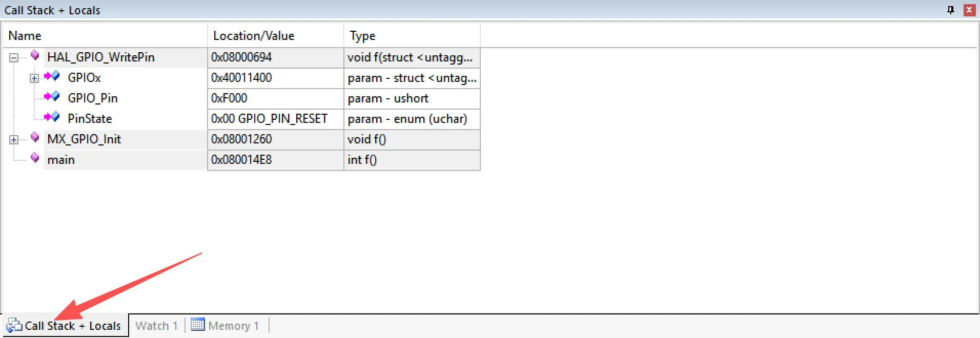Select the Call Stack + Locals tab

click(x=72, y=326)
